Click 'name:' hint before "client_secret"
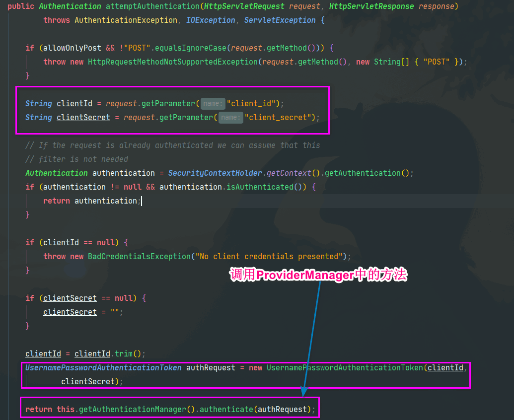The image size is (514, 420). 231,118
